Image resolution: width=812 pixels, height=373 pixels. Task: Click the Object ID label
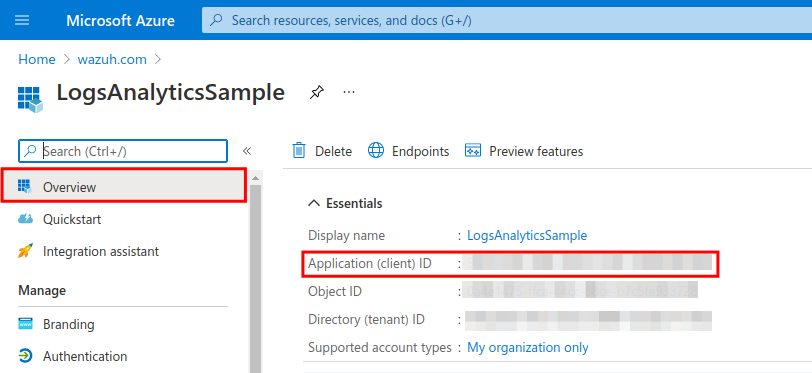click(x=335, y=292)
